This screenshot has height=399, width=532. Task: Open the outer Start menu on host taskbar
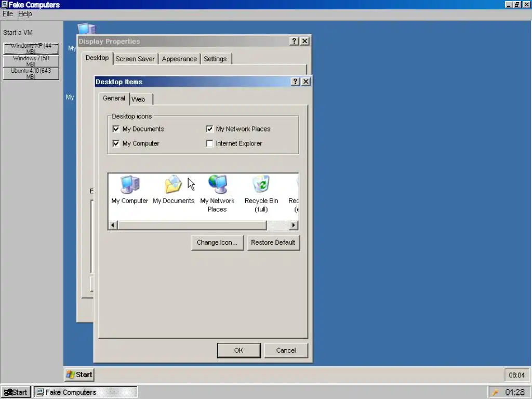pyautogui.click(x=16, y=392)
